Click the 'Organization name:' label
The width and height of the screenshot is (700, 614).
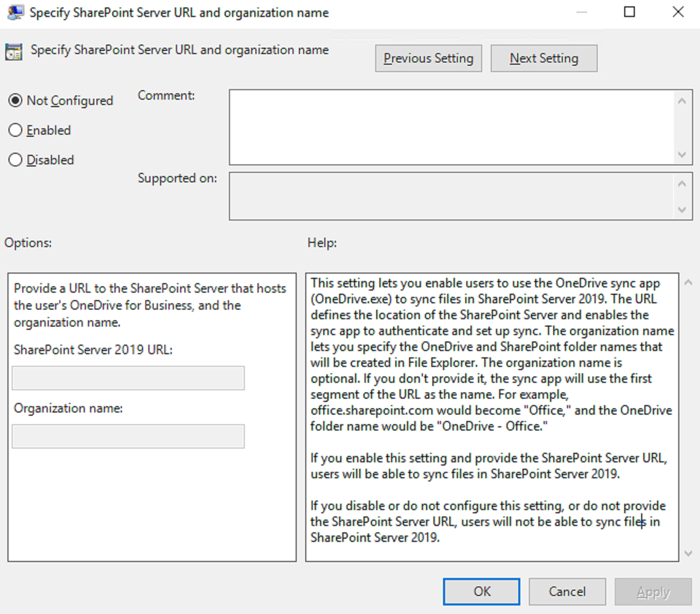(68, 408)
